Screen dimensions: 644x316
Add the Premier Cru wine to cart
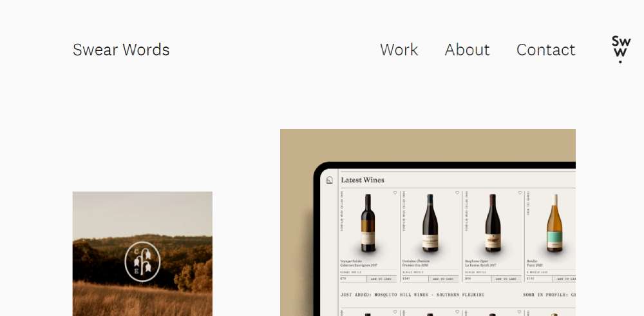click(x=444, y=279)
